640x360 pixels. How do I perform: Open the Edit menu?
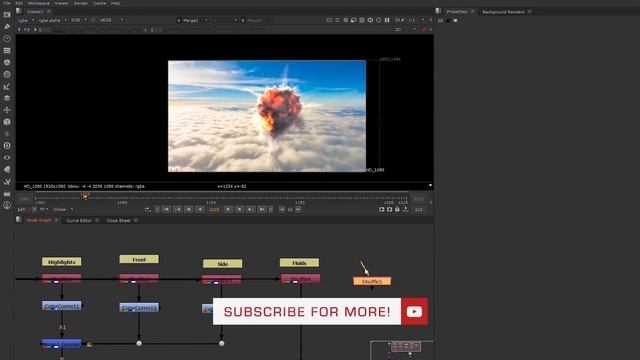(x=19, y=3)
